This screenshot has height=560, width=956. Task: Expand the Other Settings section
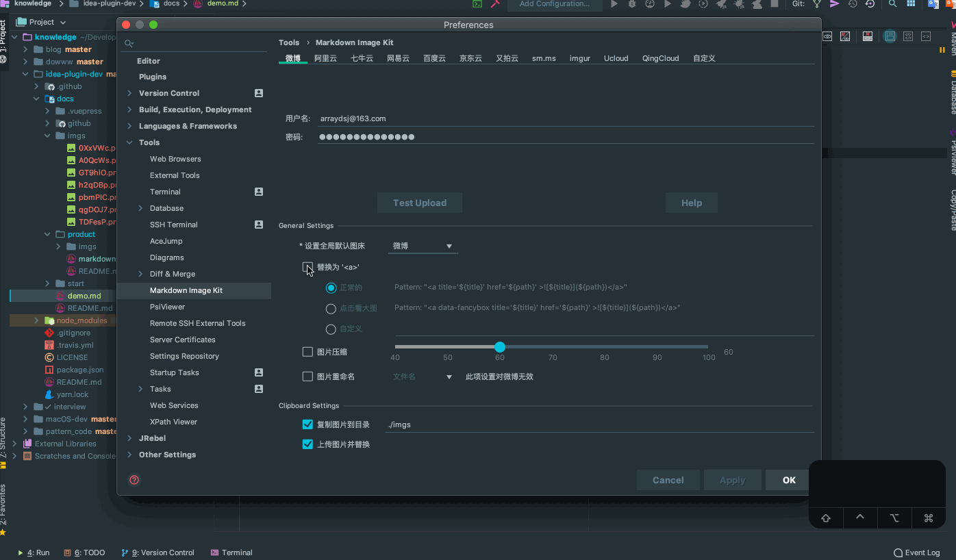coord(129,455)
